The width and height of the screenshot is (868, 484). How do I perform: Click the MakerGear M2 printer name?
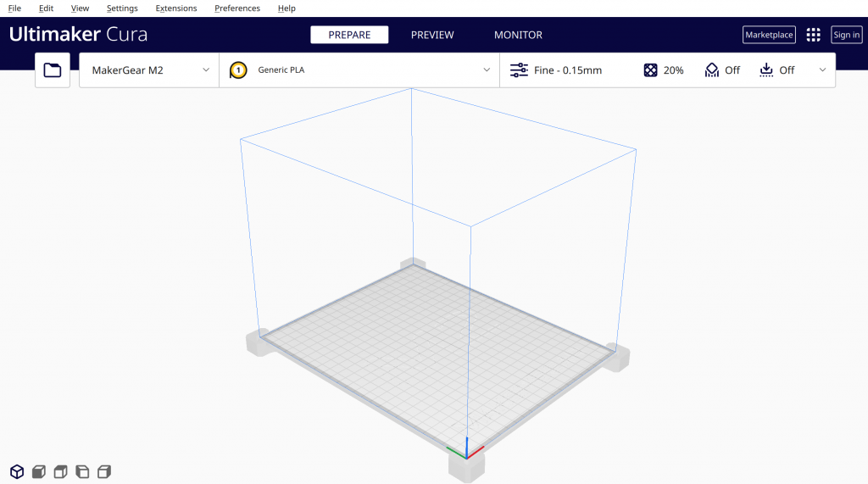click(127, 70)
